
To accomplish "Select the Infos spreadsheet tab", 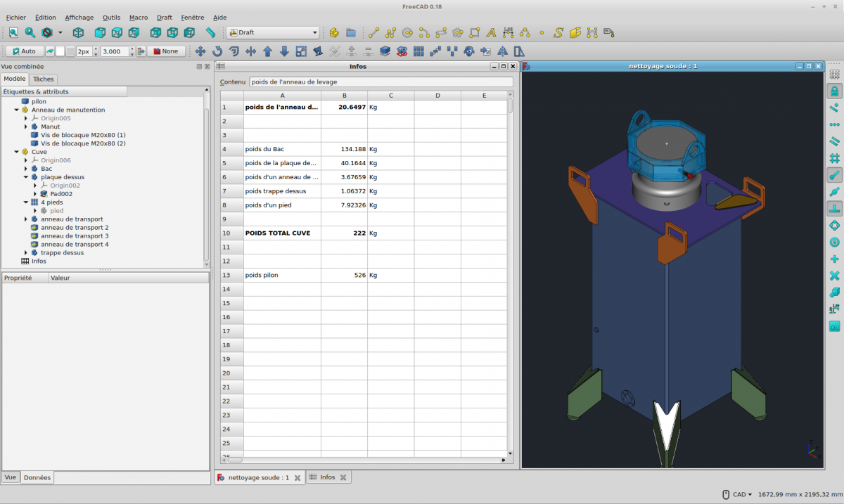I will [328, 477].
